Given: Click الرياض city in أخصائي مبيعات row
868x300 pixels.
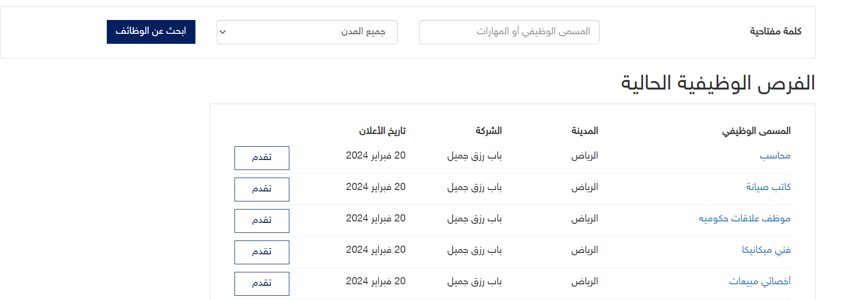Looking at the screenshot, I should pyautogui.click(x=584, y=281).
